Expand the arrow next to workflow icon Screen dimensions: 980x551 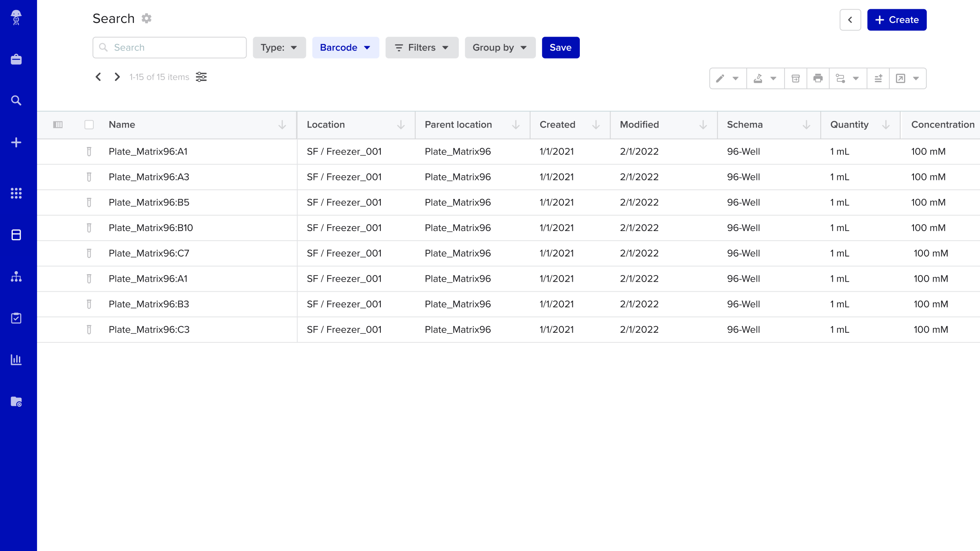coord(856,78)
